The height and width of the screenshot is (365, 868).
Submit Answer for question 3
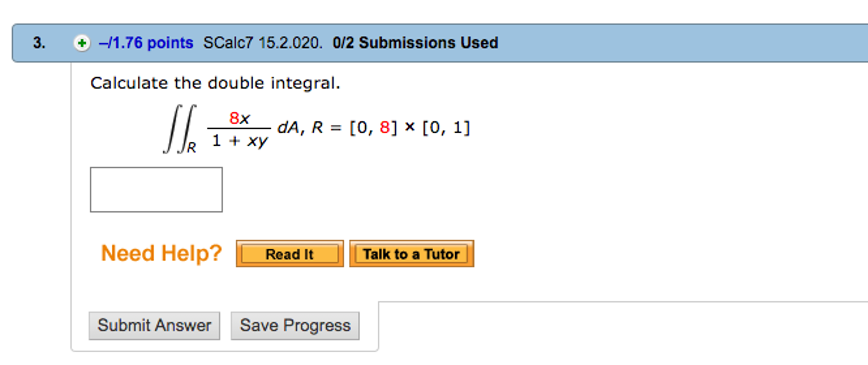pos(154,325)
